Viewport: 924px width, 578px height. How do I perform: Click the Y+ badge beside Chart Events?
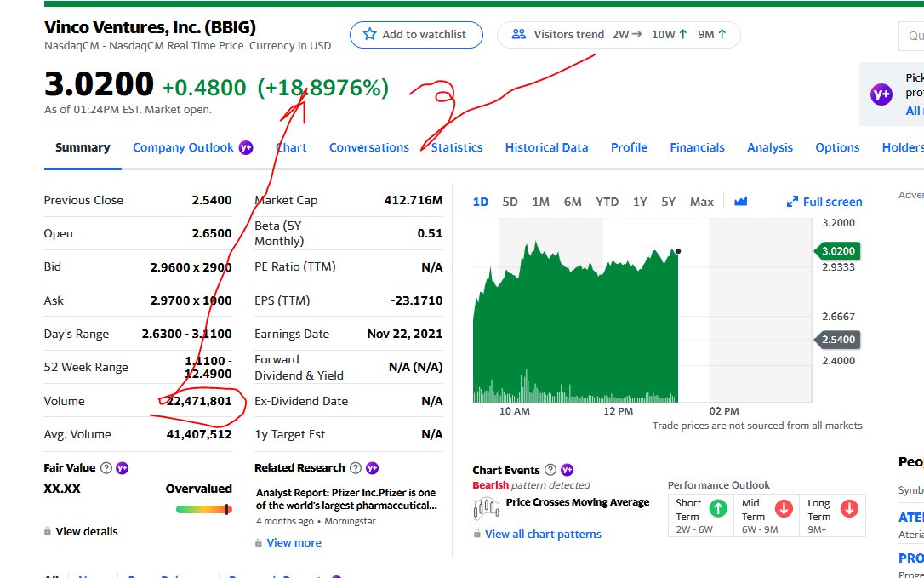pyautogui.click(x=567, y=470)
